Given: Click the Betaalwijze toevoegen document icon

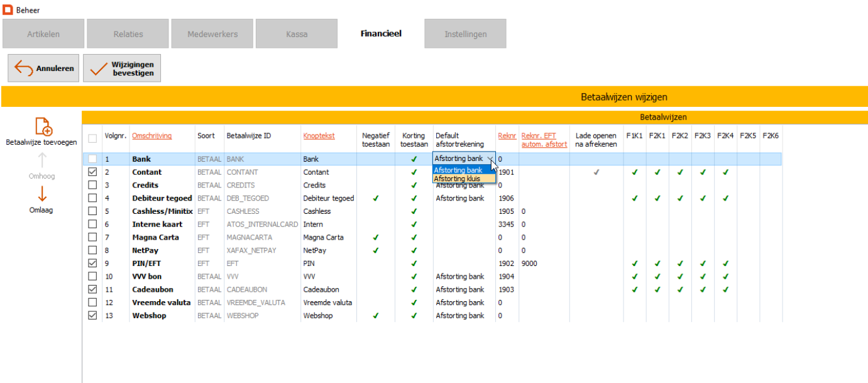Looking at the screenshot, I should pos(43,126).
